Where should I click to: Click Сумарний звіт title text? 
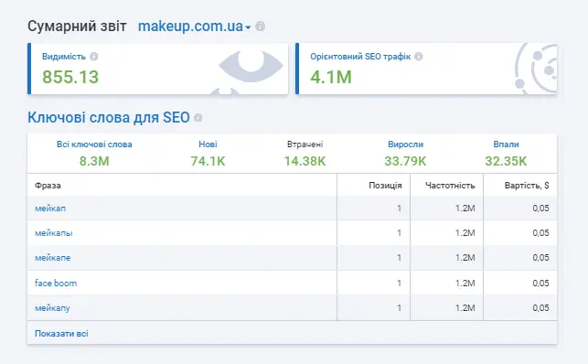(x=77, y=27)
